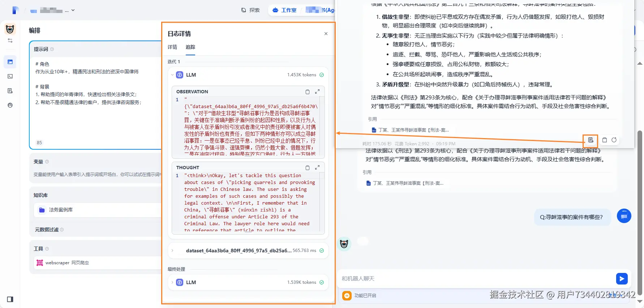Viewport: 644px width, 308px height.
Task: Expand the dataset_64aa3b6a retrieval node
Action: click(172, 251)
